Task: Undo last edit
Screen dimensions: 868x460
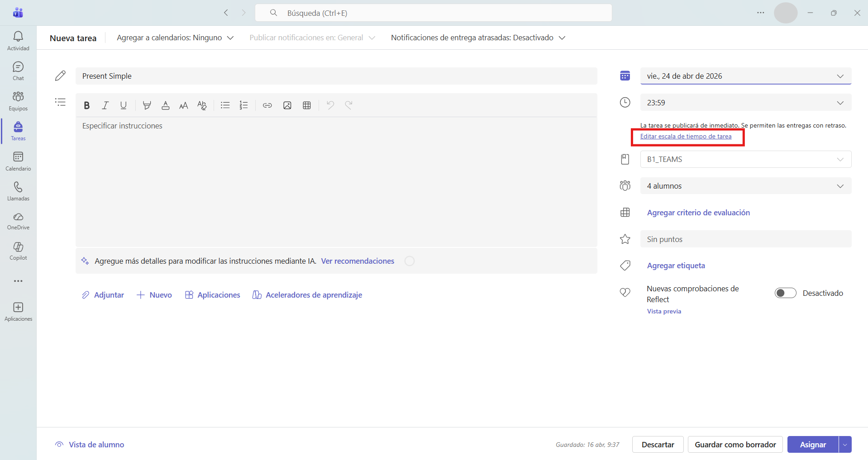Action: [330, 105]
